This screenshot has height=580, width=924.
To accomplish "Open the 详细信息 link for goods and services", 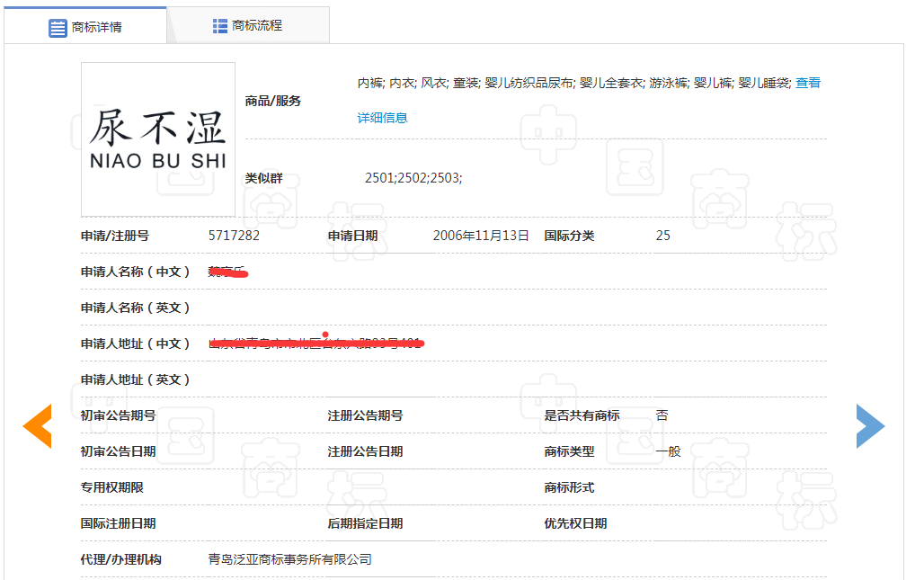I will (x=382, y=118).
